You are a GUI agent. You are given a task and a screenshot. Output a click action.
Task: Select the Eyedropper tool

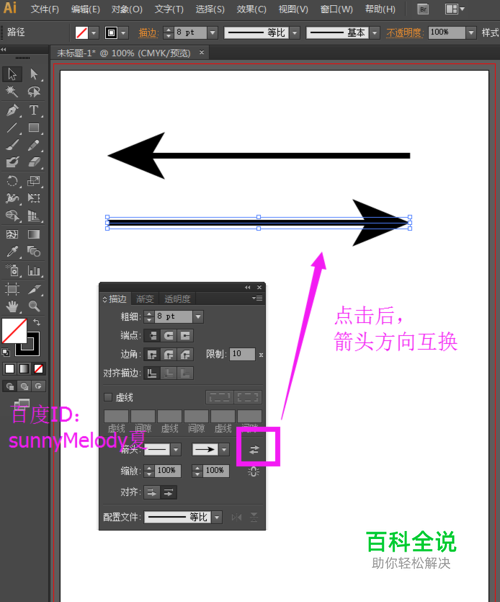click(x=12, y=252)
